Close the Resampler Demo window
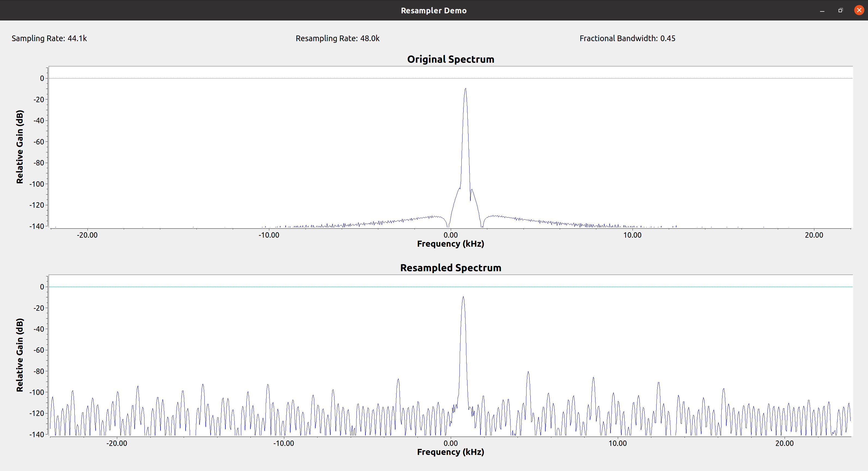Image resolution: width=868 pixels, height=471 pixels. [859, 10]
